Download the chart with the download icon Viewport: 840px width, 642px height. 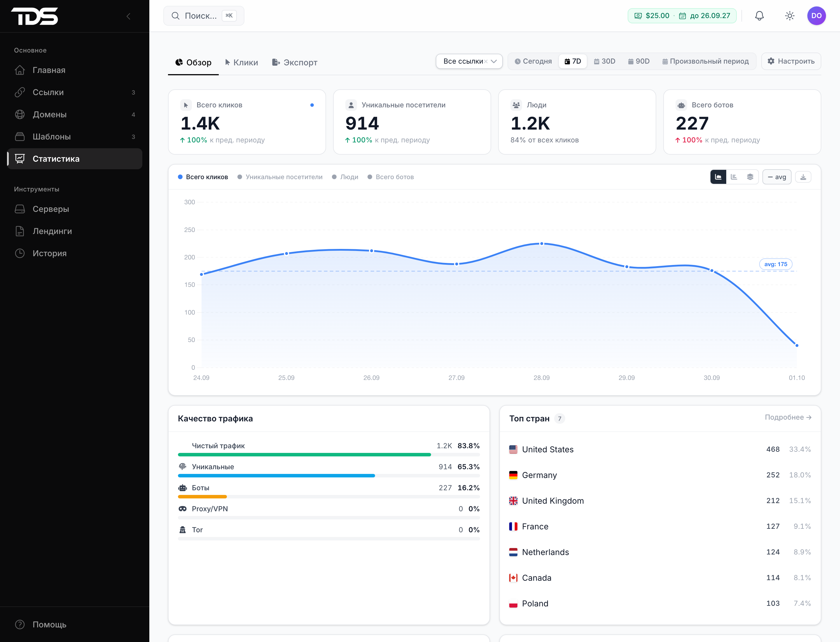[x=803, y=177]
